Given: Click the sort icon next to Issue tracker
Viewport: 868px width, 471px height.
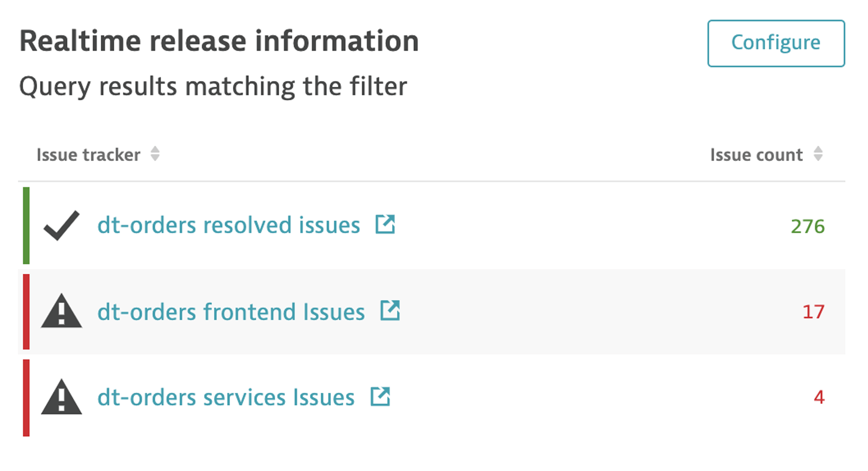Looking at the screenshot, I should pos(155,154).
